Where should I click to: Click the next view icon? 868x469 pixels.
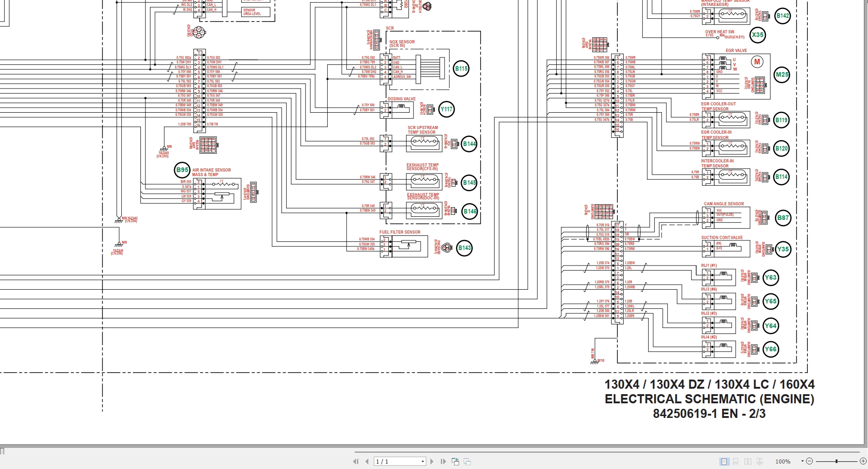click(468, 461)
